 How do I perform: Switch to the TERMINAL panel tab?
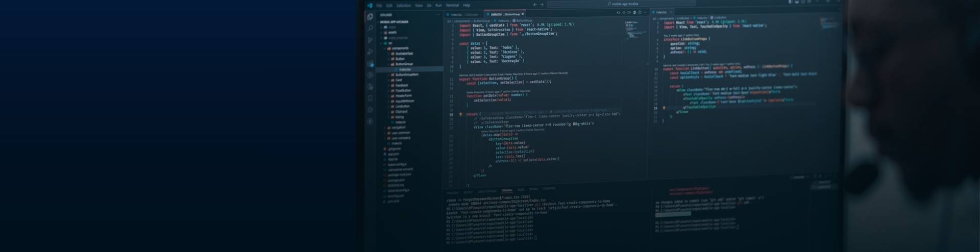pos(506,190)
